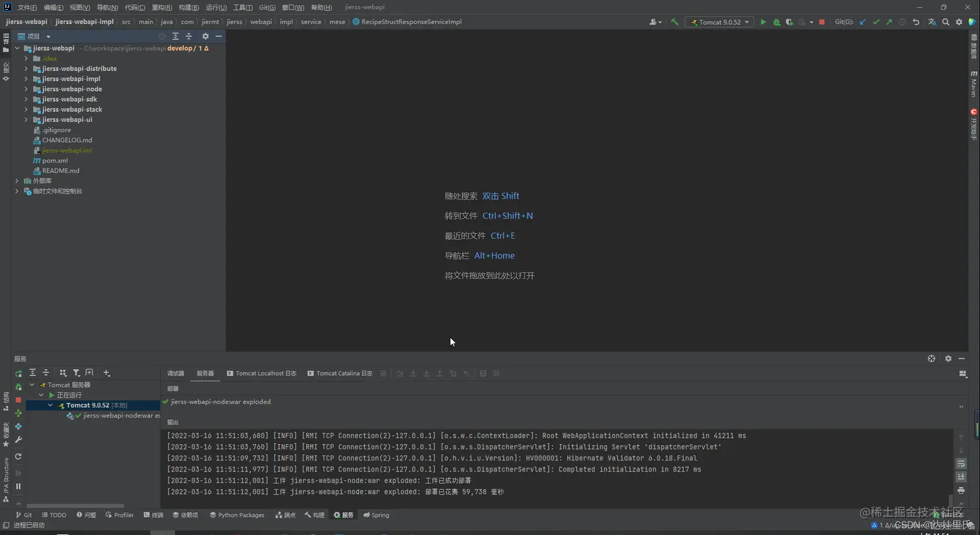This screenshot has height=535, width=980.
Task: Open the 编辑(E) menu
Action: pyautogui.click(x=54, y=7)
